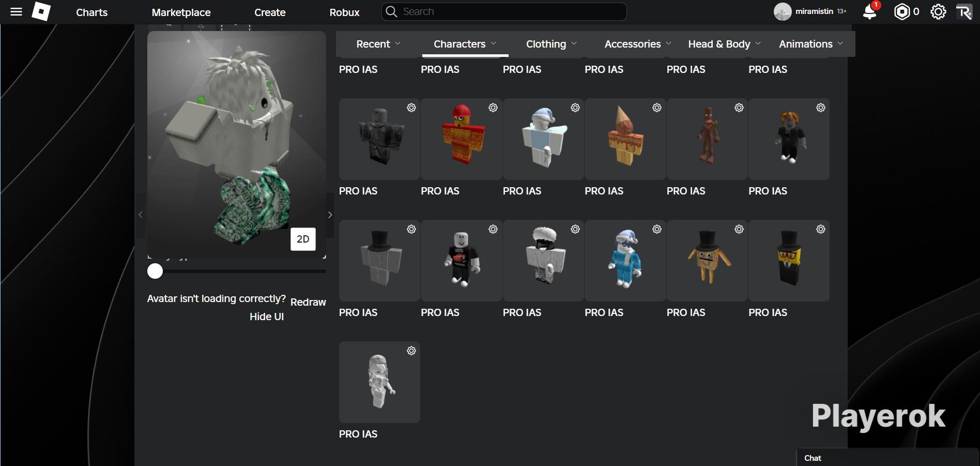Select the red helmet character thumbnail
Image resolution: width=980 pixels, height=466 pixels.
click(x=462, y=139)
